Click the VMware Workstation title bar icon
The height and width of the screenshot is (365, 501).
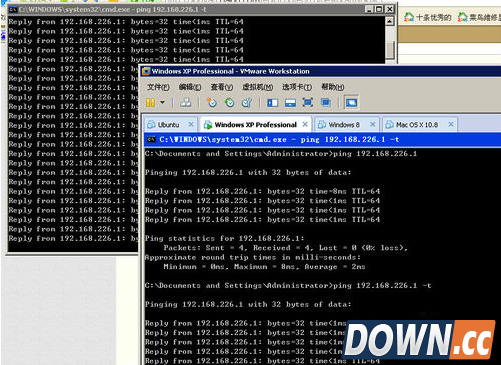(x=146, y=71)
